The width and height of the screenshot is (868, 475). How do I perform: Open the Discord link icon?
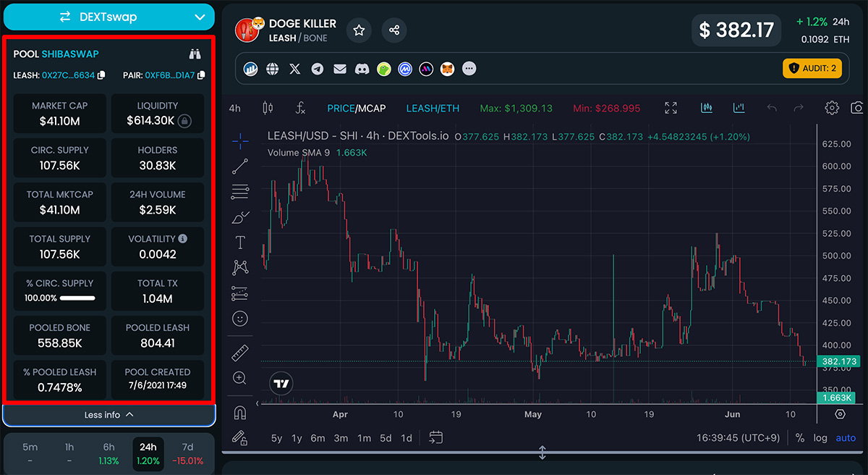click(x=362, y=69)
